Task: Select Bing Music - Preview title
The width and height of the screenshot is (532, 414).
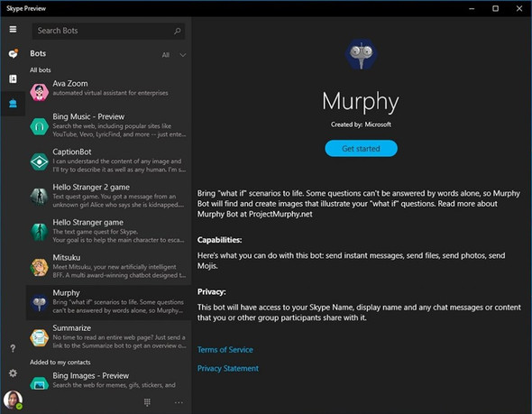Action: tap(88, 116)
